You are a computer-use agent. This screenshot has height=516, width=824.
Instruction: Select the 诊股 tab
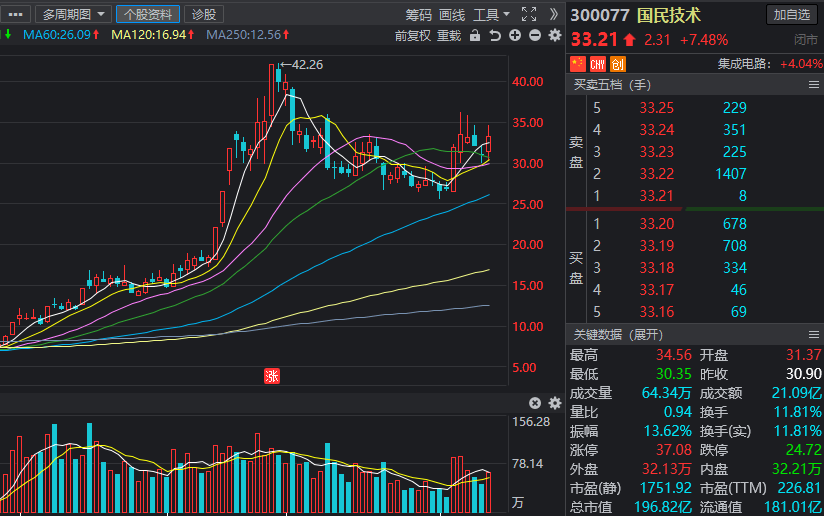(204, 14)
